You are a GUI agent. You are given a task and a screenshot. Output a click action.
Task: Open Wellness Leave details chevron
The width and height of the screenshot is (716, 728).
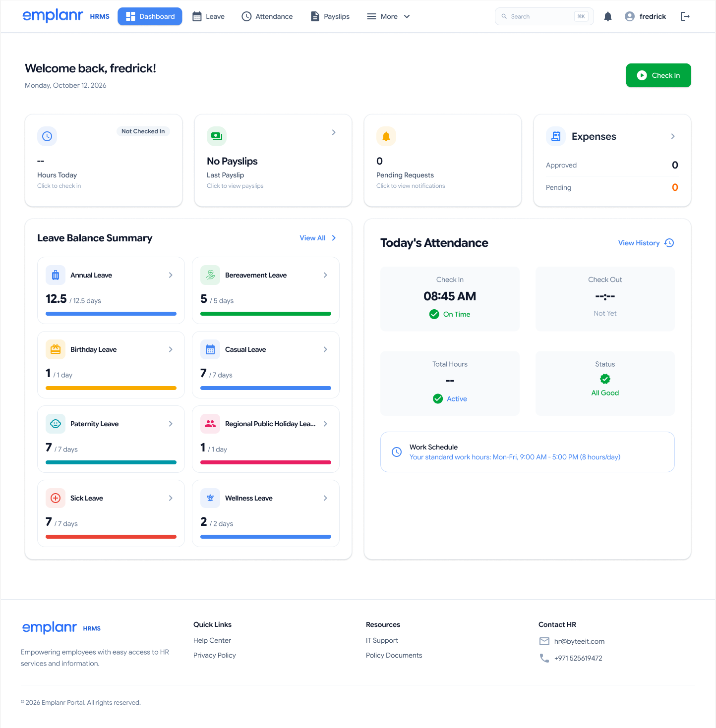click(x=325, y=498)
